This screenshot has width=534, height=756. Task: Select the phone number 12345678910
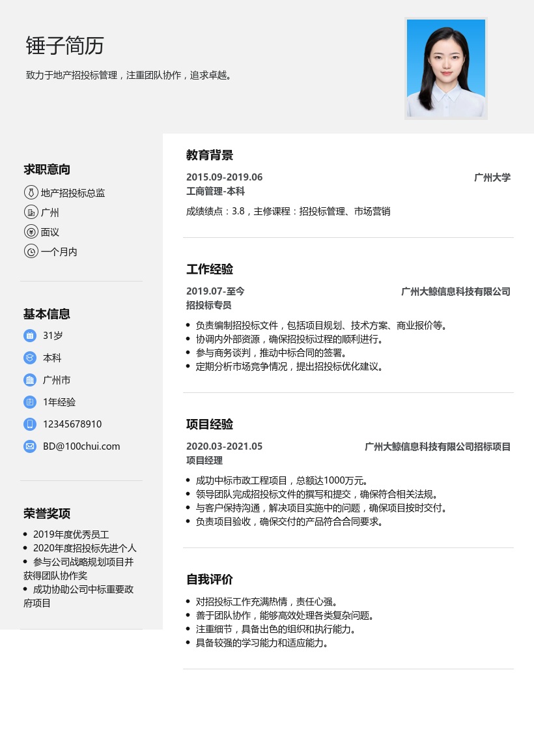[x=72, y=424]
